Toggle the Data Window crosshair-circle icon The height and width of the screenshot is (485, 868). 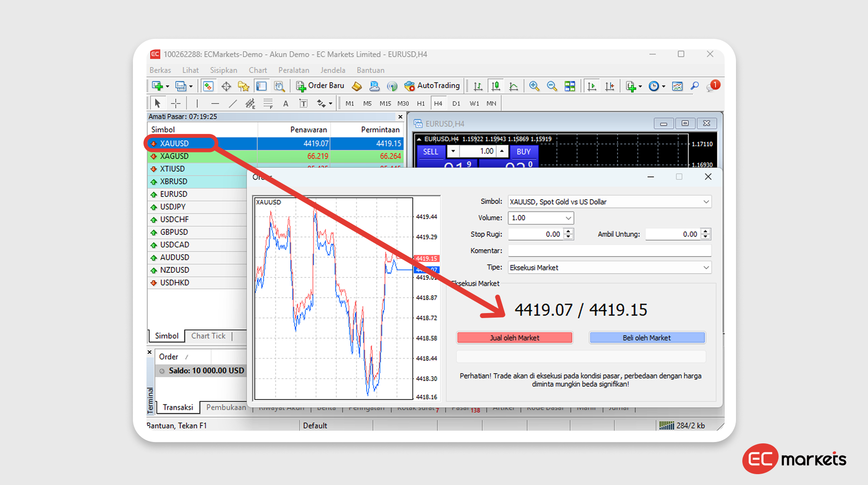tap(226, 86)
